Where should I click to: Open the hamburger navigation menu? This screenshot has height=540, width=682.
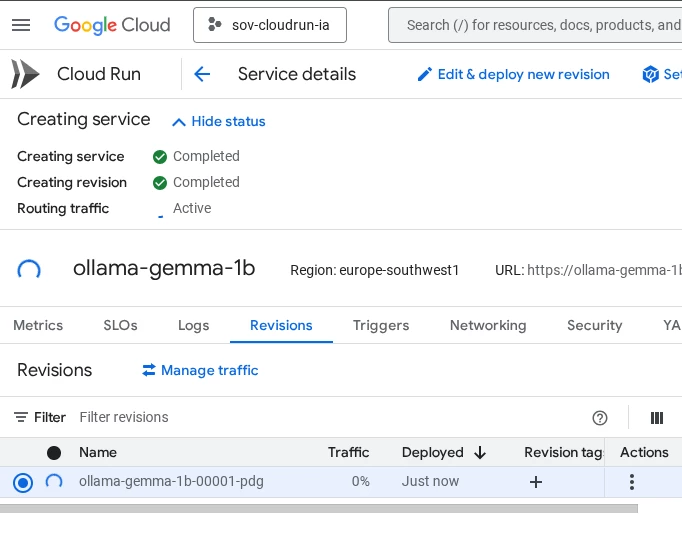[21, 25]
